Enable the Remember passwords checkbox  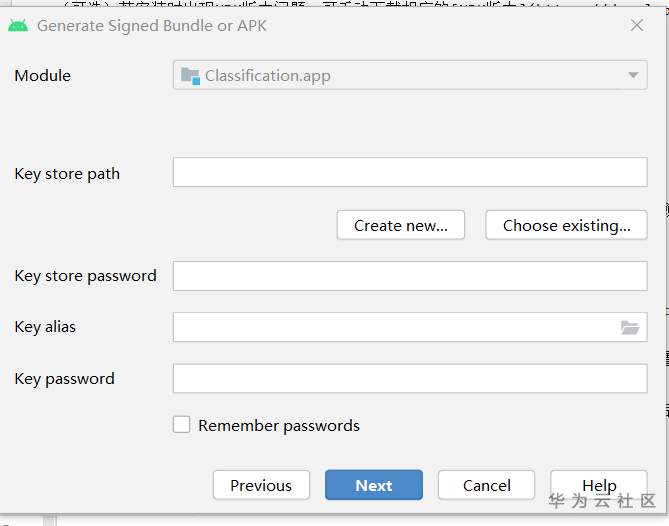(x=181, y=425)
